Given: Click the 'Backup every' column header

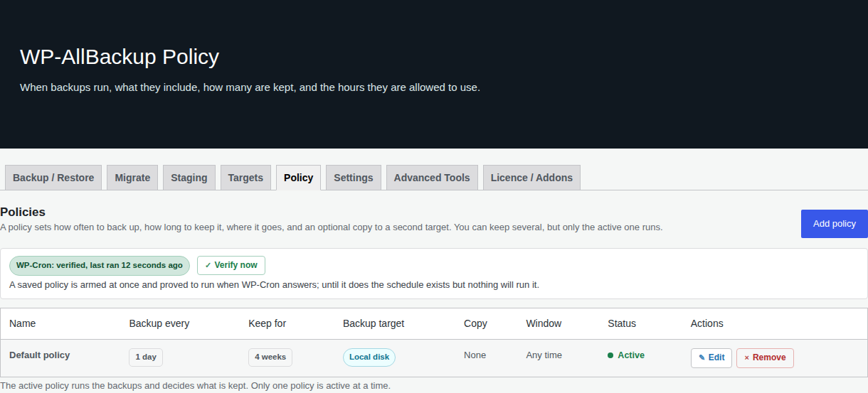Looking at the screenshot, I should (159, 323).
